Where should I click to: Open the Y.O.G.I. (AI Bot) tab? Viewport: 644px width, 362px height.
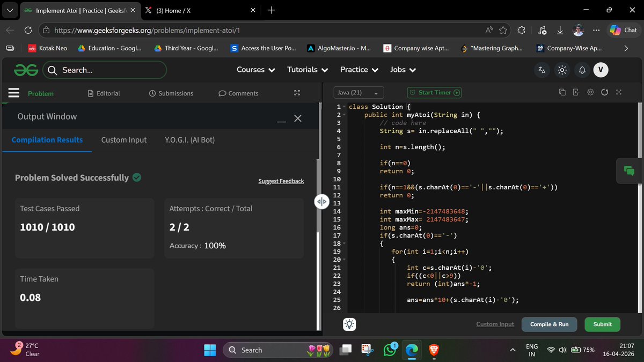190,140
